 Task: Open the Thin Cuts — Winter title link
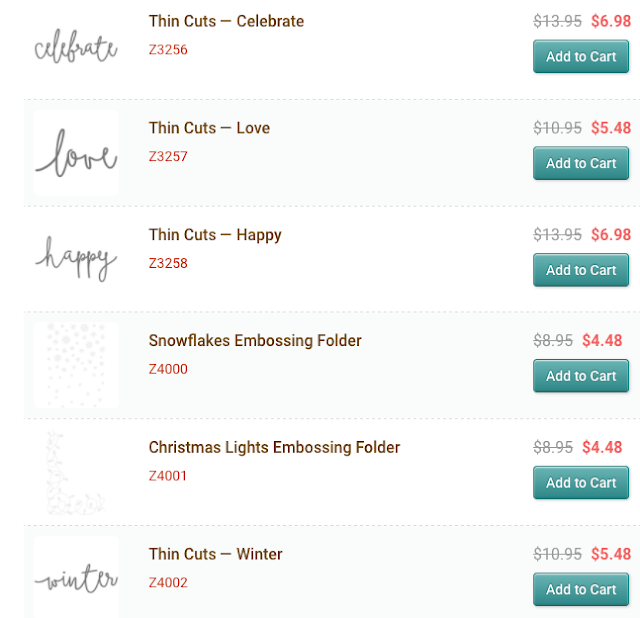(x=215, y=554)
